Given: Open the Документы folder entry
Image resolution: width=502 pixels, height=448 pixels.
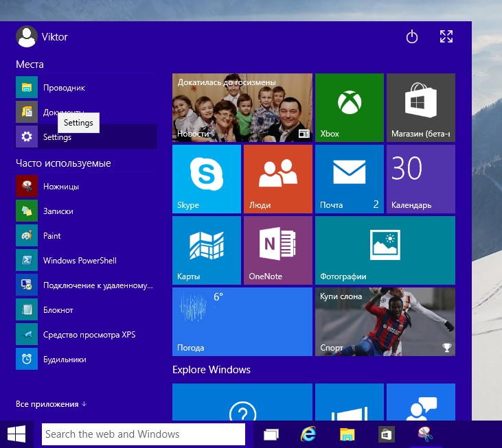Looking at the screenshot, I should pos(86,112).
